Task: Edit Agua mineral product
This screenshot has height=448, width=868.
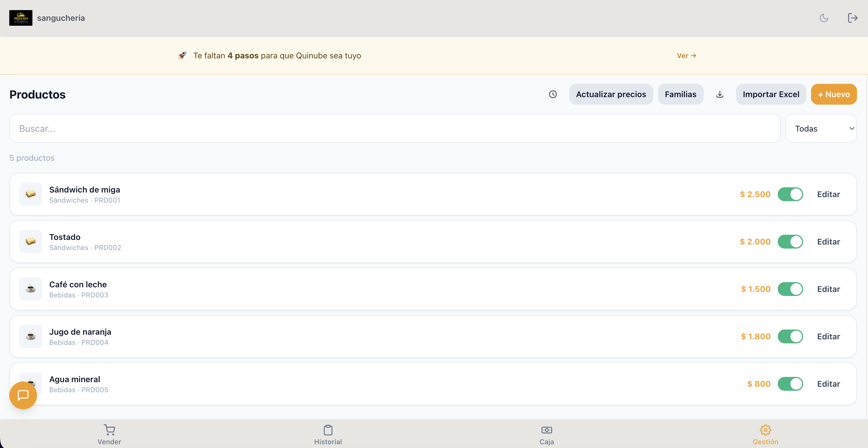Action: coord(828,384)
